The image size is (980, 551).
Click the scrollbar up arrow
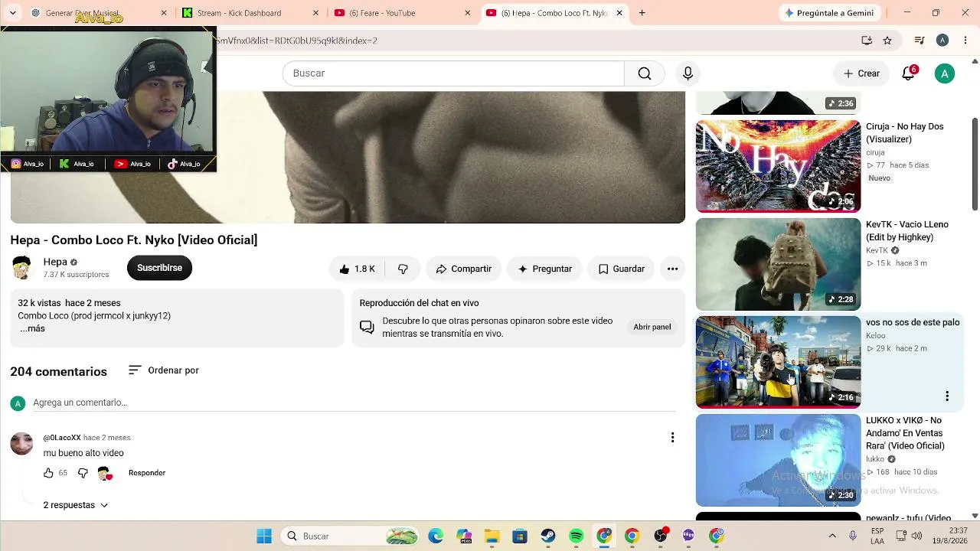[x=975, y=61]
